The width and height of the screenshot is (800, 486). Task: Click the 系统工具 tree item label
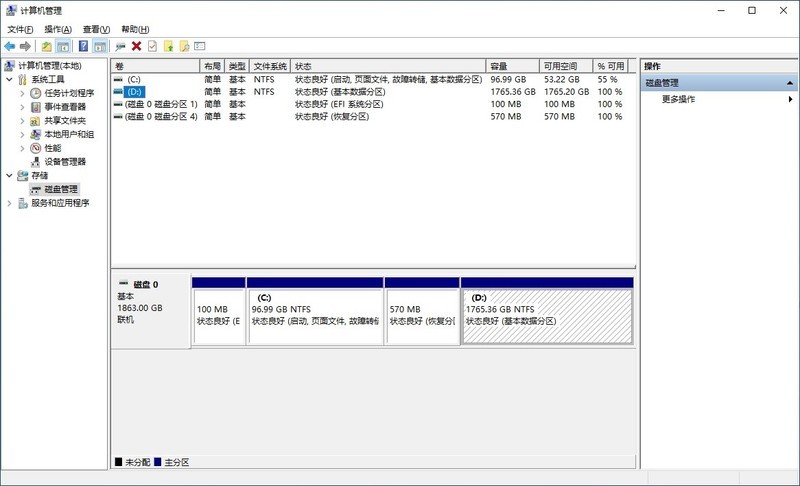point(47,79)
